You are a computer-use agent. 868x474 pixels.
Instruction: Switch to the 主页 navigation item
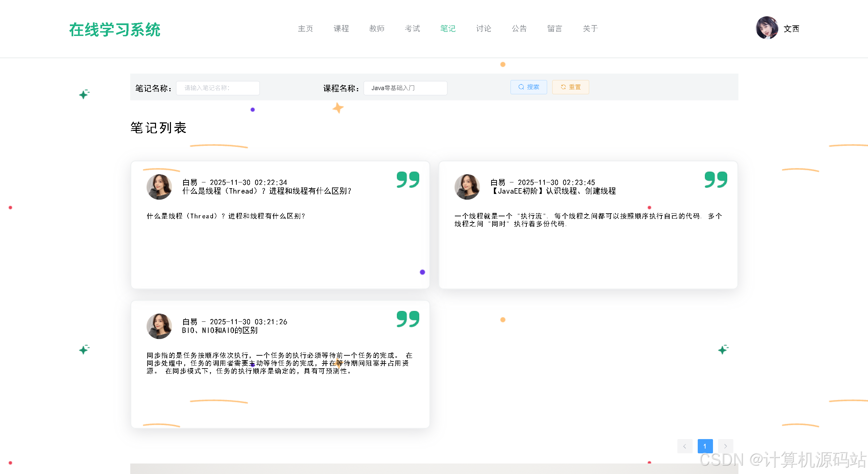(x=305, y=28)
